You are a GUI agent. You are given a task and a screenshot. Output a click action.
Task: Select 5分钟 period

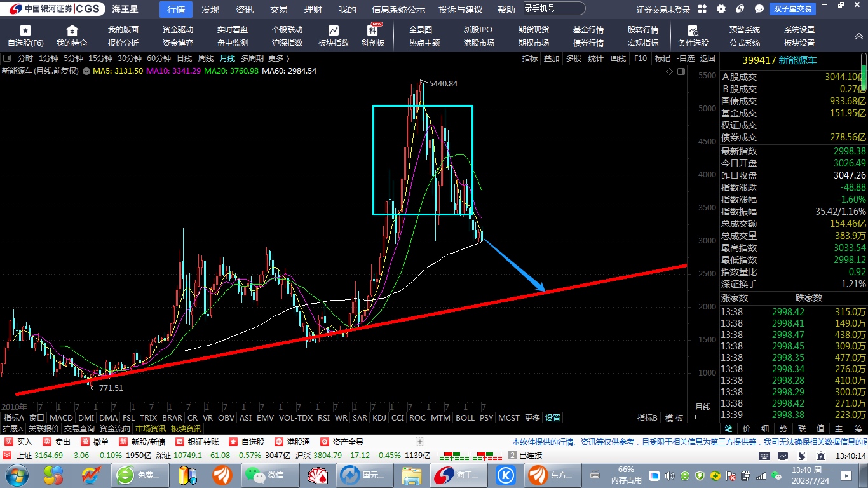(x=73, y=58)
